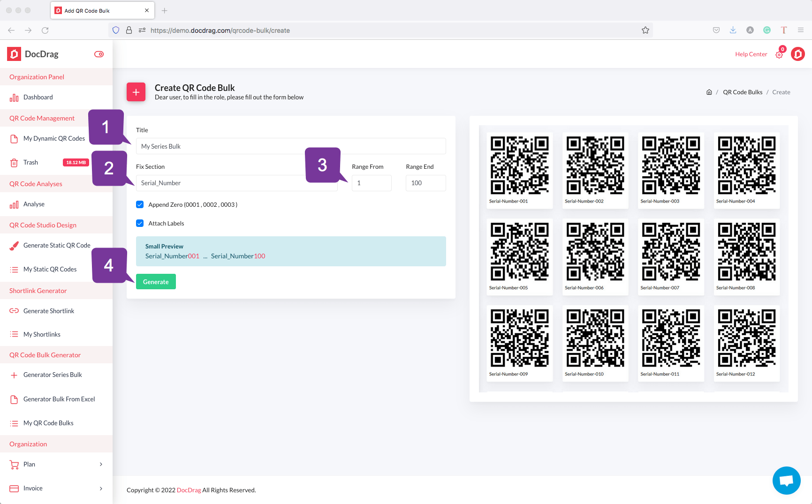Click the Trash 18.12 MB badge
Image resolution: width=812 pixels, height=504 pixels.
click(x=76, y=163)
